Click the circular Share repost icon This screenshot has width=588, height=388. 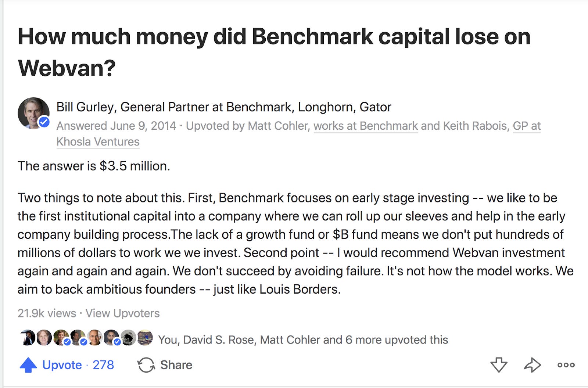pyautogui.click(x=147, y=365)
